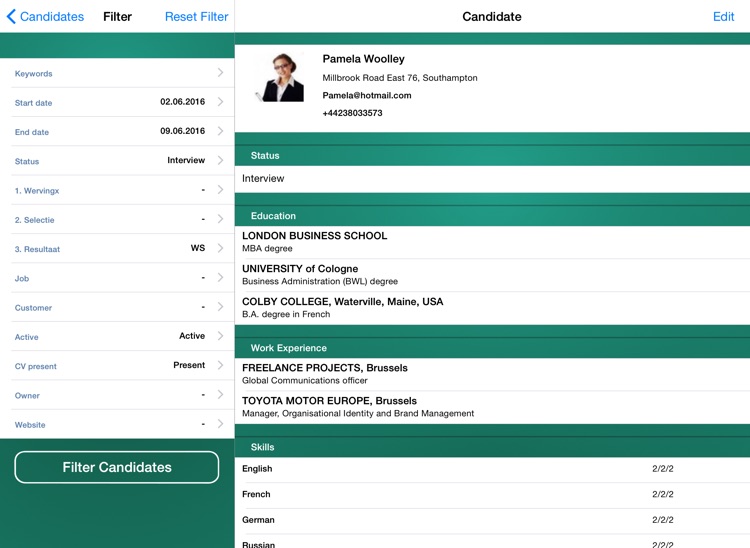Tap Edit in the Candidate header
Screen dimensions: 750x548
tap(722, 17)
